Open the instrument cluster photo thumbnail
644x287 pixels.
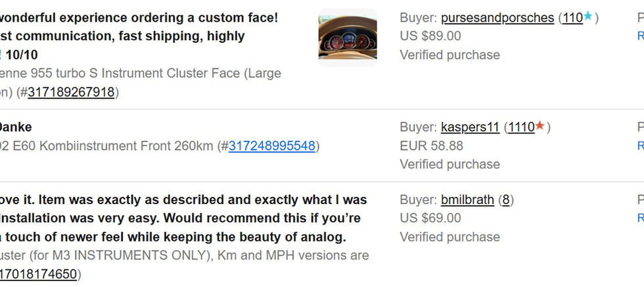pos(347,37)
